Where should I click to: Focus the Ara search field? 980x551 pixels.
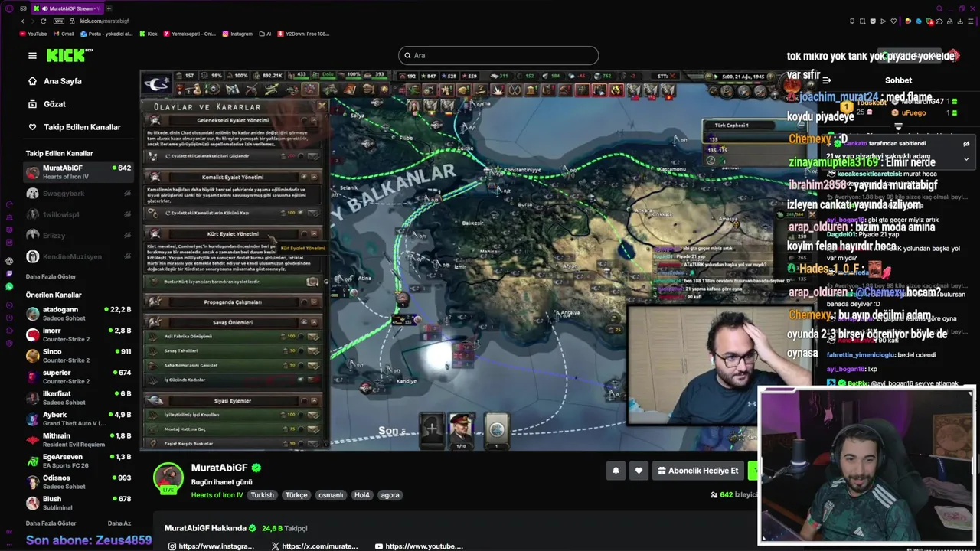(498, 55)
